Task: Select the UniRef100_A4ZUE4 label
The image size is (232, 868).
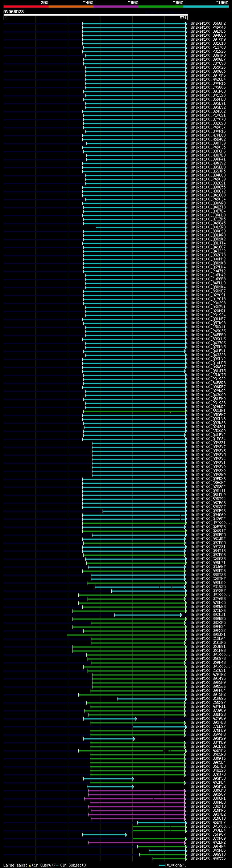Action: (208, 79)
